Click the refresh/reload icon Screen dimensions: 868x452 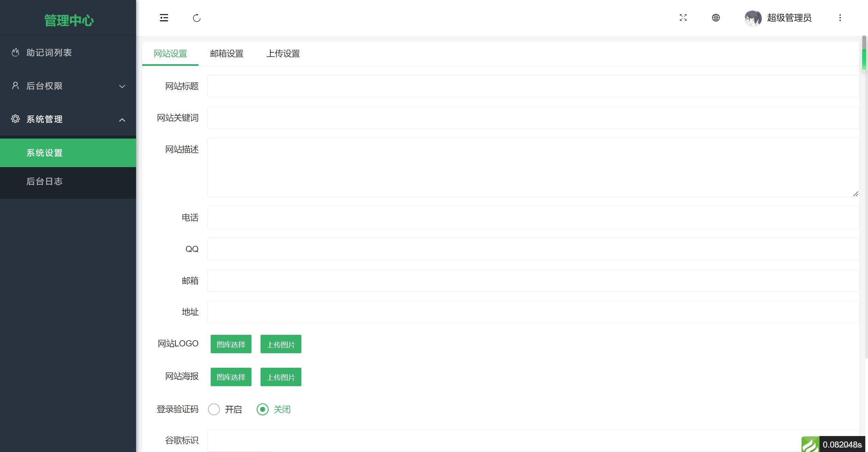click(197, 18)
